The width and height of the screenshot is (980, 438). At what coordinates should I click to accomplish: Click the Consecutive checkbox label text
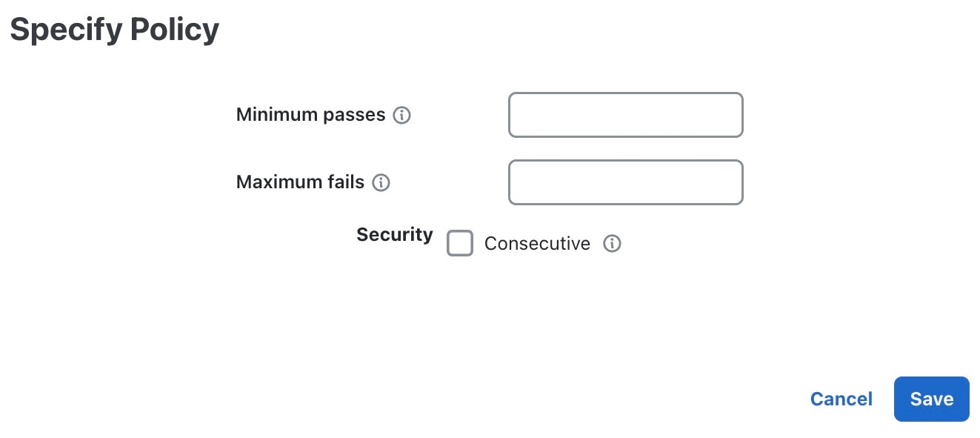tap(537, 244)
